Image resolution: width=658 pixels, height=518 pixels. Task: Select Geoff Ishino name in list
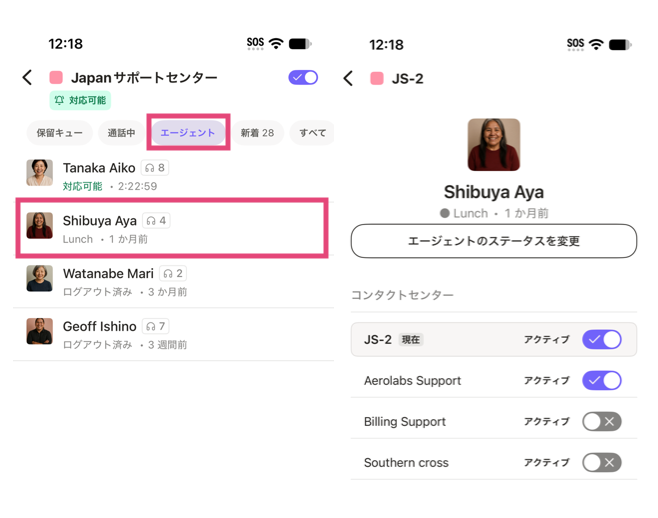click(x=99, y=327)
